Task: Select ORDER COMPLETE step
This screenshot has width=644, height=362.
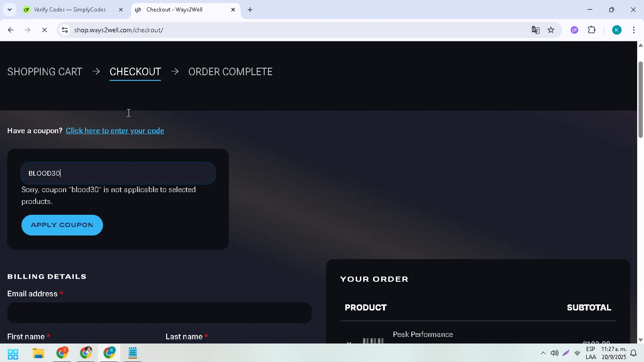Action: [230, 72]
